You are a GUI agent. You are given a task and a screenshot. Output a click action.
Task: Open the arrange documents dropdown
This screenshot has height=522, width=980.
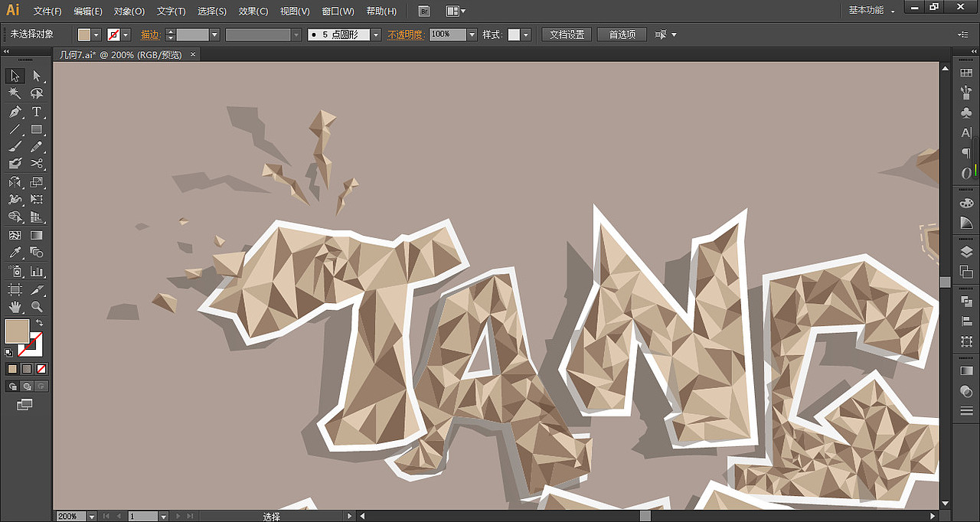click(x=456, y=11)
